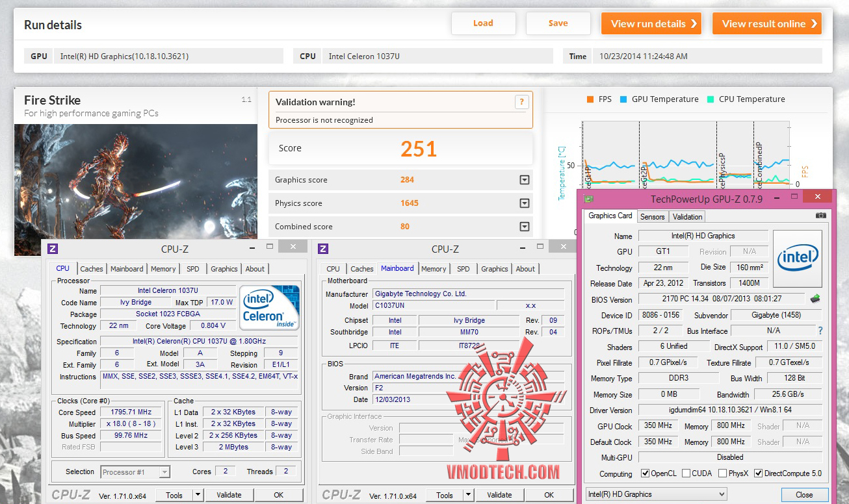
Task: Open Mainboard tab in CPU-Z processor window
Action: coord(127,269)
